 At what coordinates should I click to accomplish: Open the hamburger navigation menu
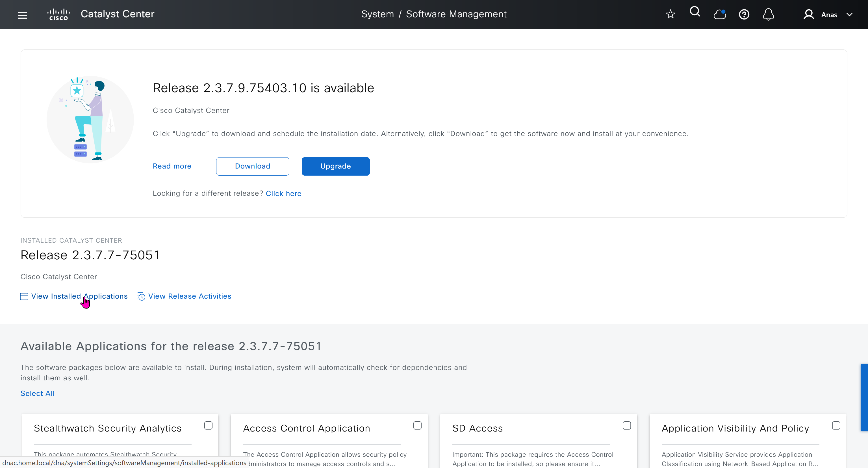[22, 15]
